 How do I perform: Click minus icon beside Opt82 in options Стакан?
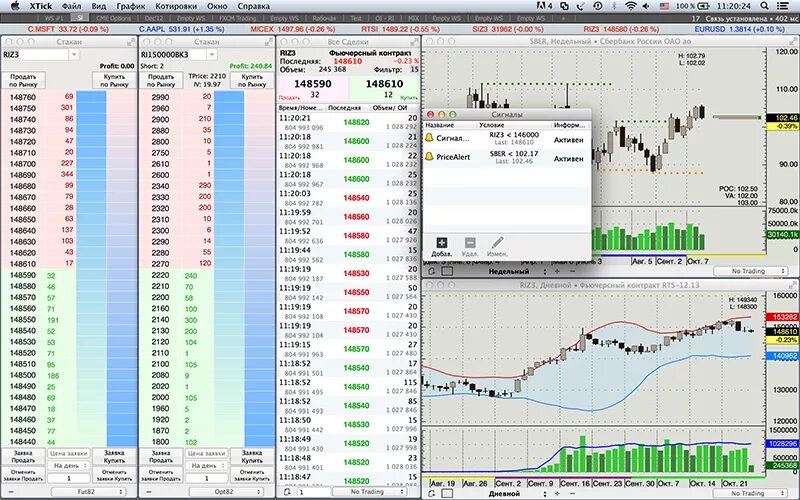click(149, 492)
